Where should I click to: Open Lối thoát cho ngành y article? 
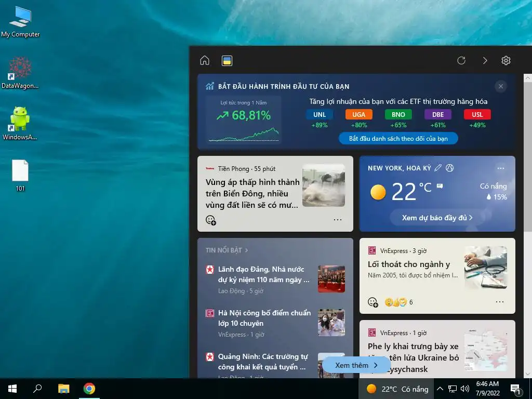(409, 264)
